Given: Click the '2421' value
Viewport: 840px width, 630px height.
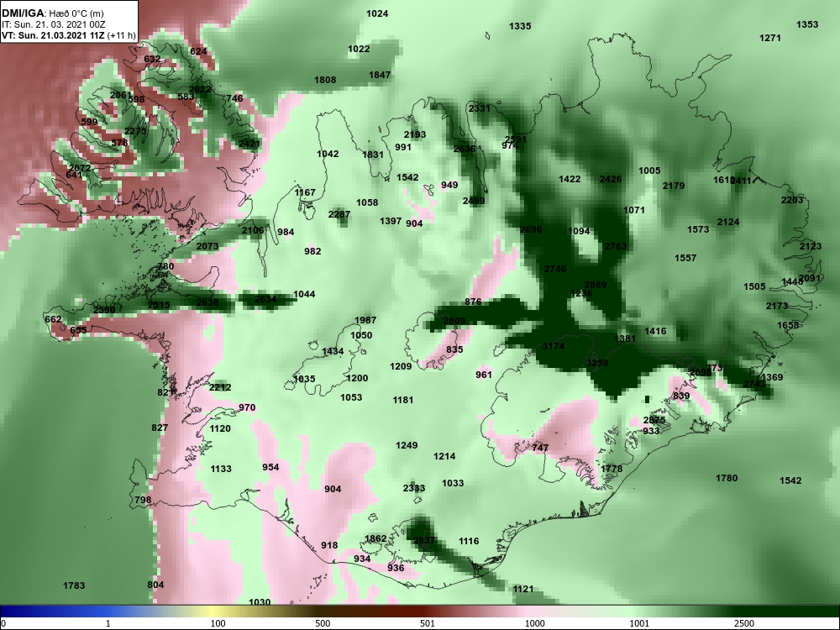Looking at the screenshot, I should coord(249,143).
